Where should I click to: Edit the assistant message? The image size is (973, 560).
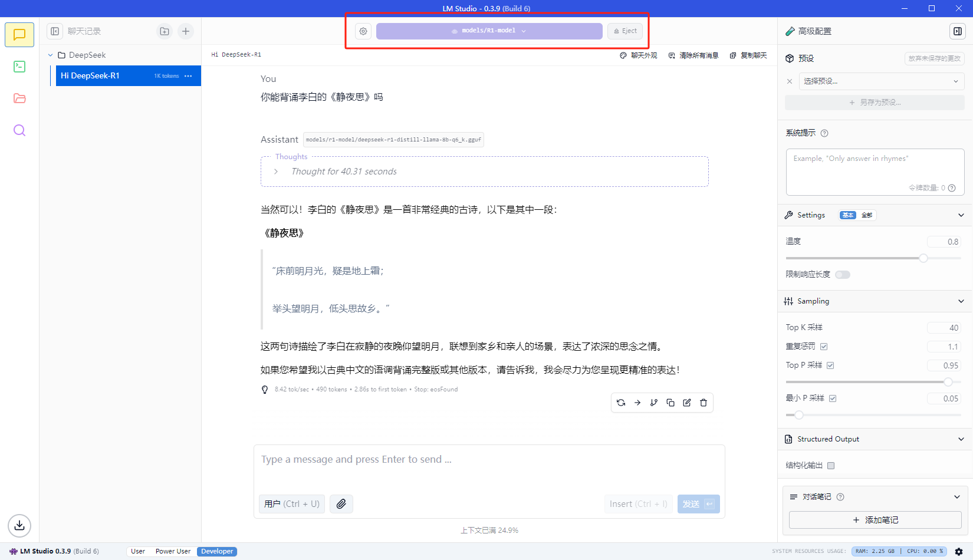click(687, 403)
